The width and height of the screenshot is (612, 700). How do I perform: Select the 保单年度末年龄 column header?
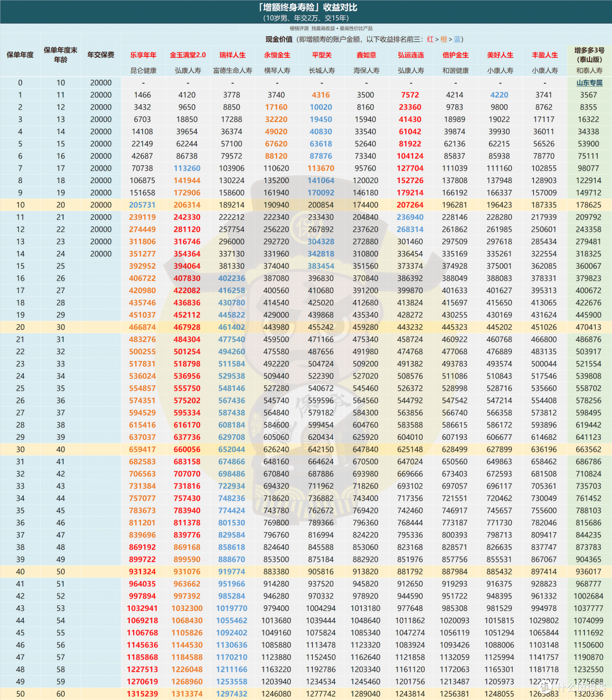point(61,55)
